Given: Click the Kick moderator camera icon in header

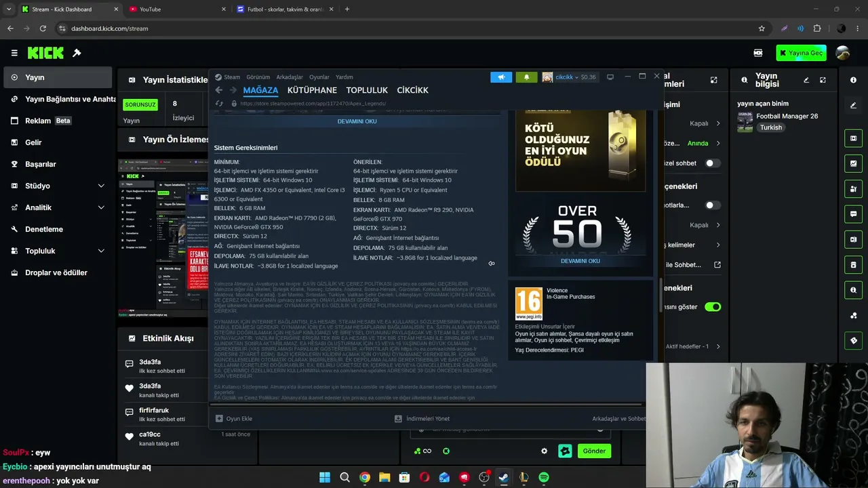Looking at the screenshot, I should [758, 53].
